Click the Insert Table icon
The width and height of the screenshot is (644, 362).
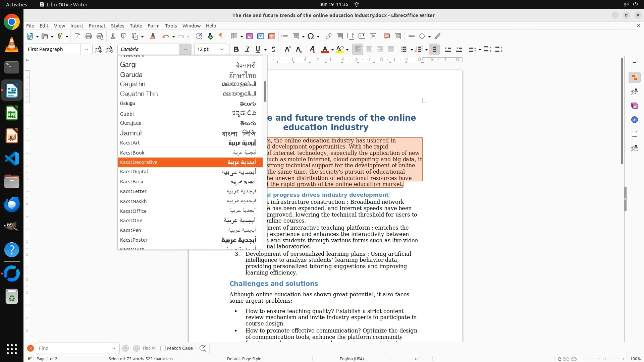click(x=234, y=36)
